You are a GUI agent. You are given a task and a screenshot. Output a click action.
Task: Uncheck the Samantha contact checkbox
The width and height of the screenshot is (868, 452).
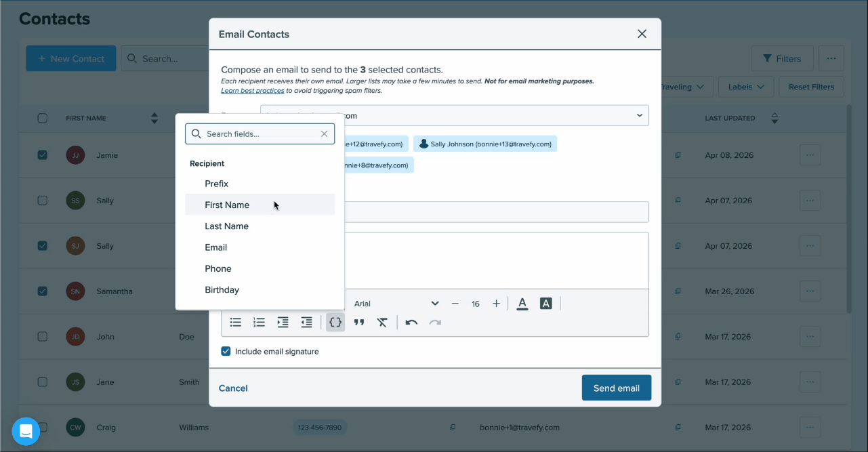[43, 291]
